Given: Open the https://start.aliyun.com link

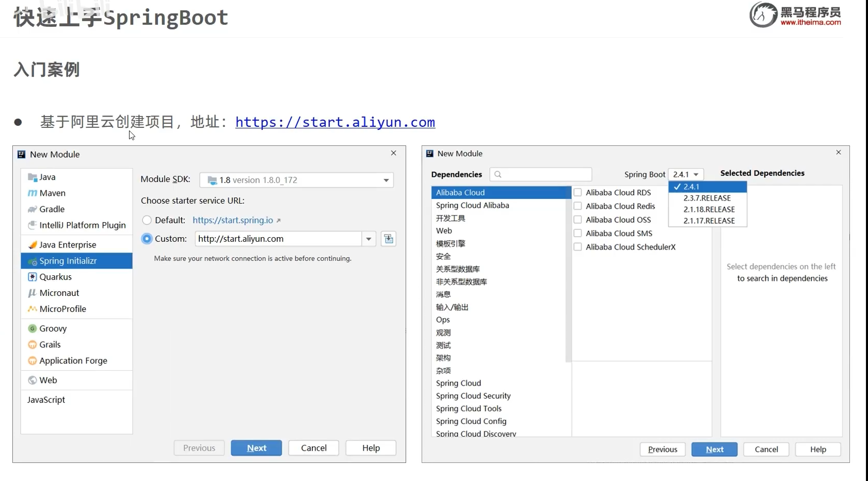Looking at the screenshot, I should coord(335,122).
